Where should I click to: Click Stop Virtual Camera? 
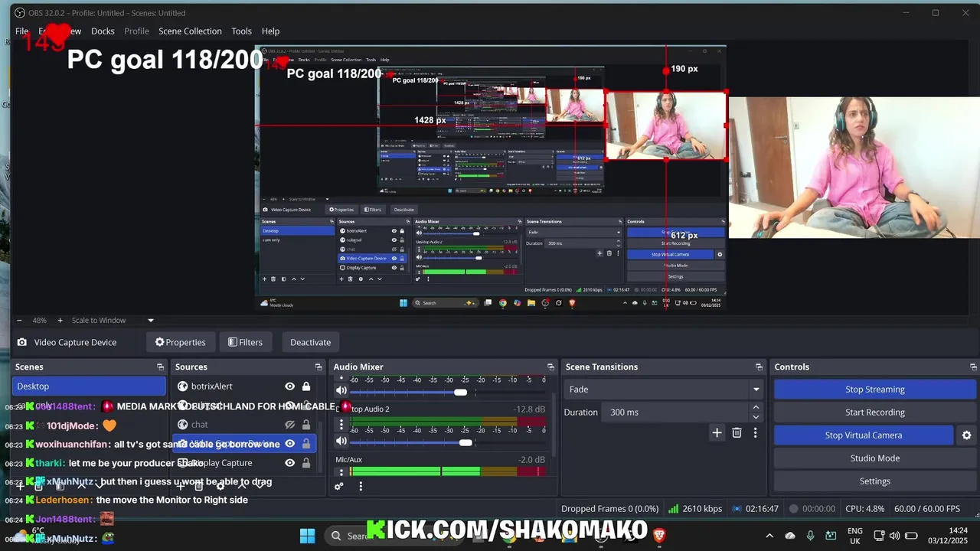(x=864, y=435)
